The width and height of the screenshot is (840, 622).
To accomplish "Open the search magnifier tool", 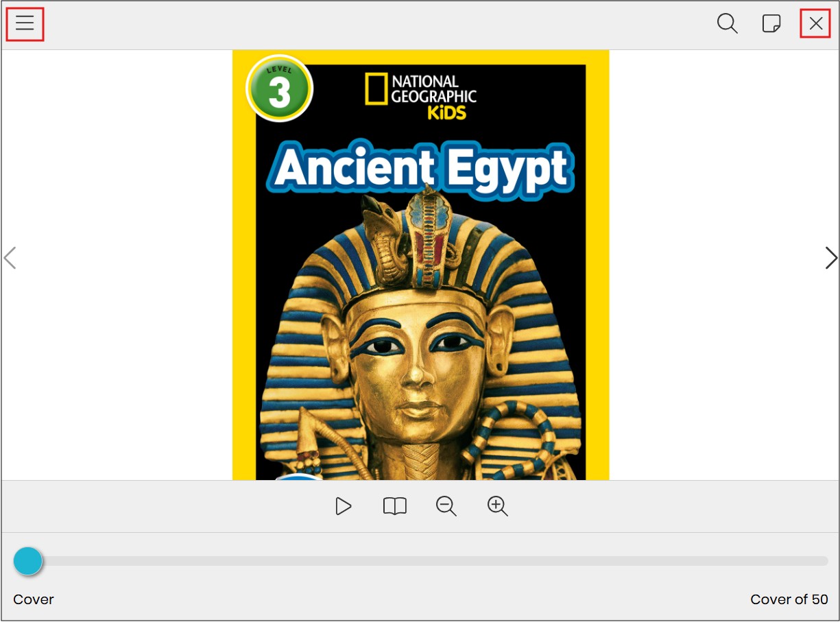I will [727, 24].
